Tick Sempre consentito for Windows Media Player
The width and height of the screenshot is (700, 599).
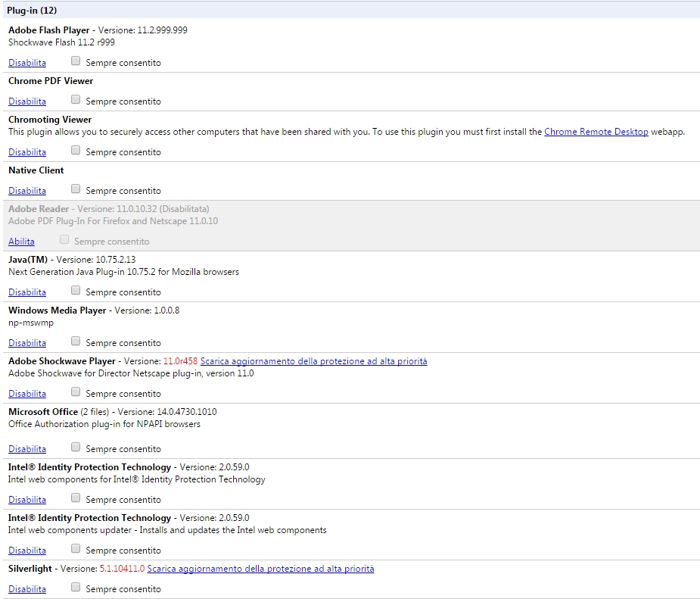76,342
